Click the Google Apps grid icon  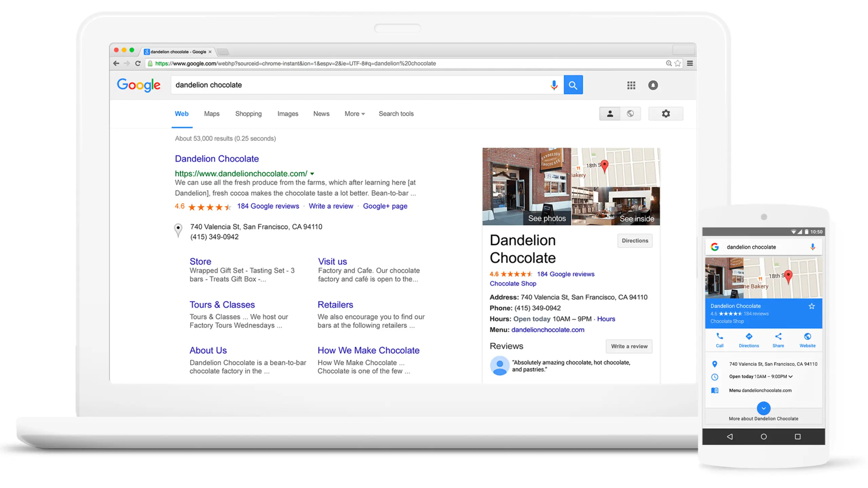631,85
